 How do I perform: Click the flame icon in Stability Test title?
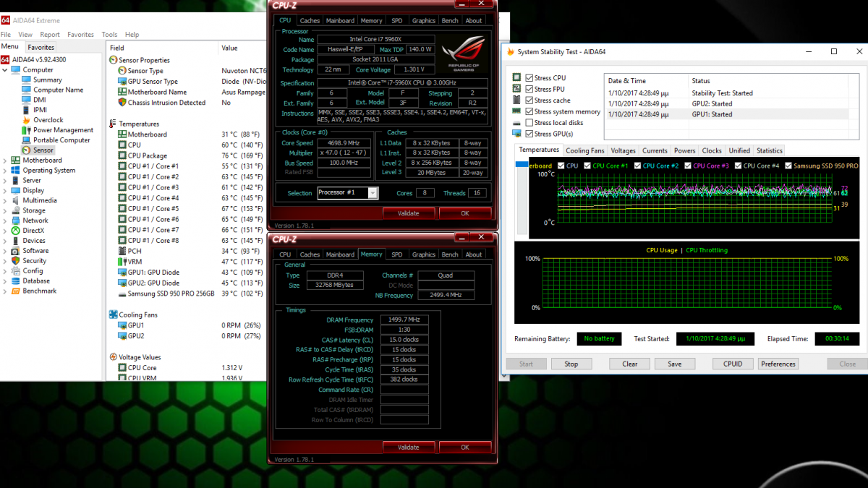(x=511, y=52)
